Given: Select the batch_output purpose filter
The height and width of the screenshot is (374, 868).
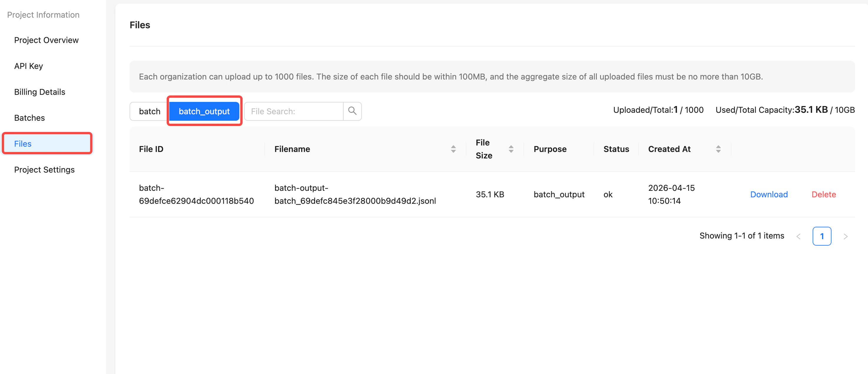Looking at the screenshot, I should click(x=204, y=111).
